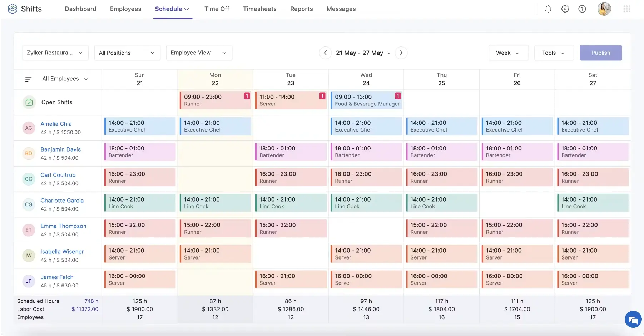
Task: Expand the All Employees filter dropdown
Action: point(65,79)
